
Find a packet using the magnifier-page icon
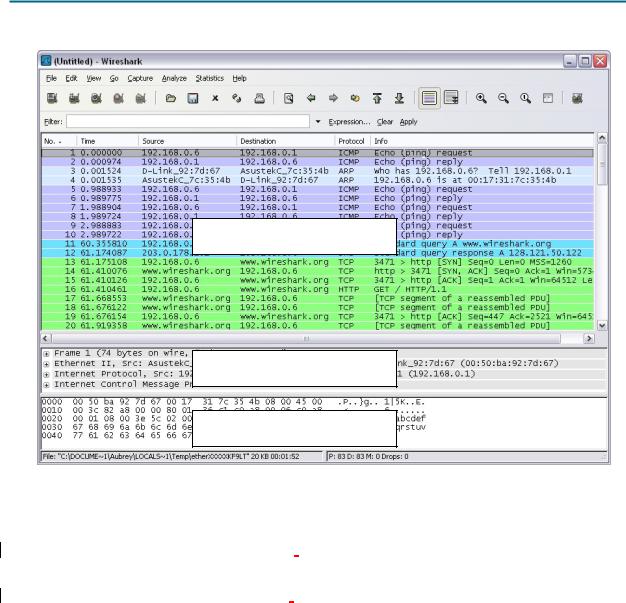289,98
